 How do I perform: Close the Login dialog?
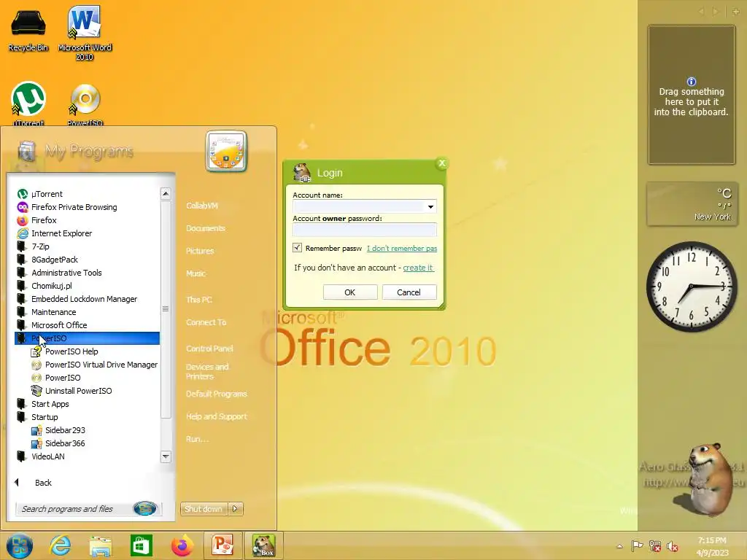(441, 163)
